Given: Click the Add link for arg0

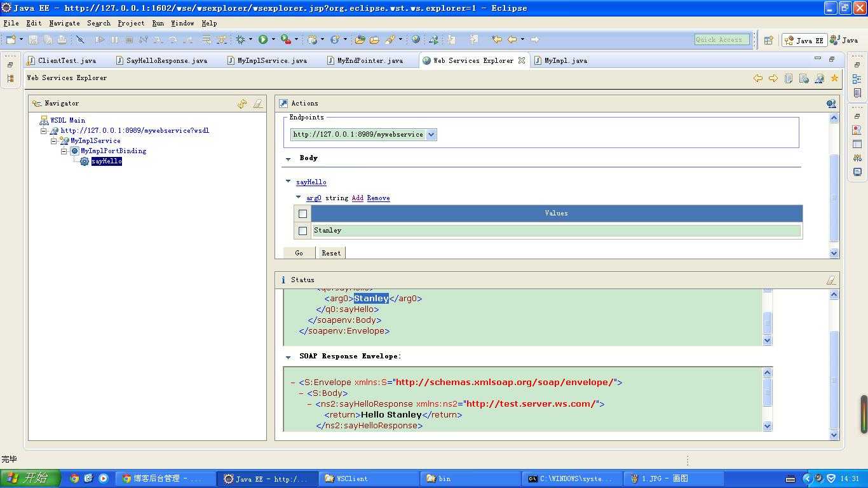Looking at the screenshot, I should tap(357, 198).
